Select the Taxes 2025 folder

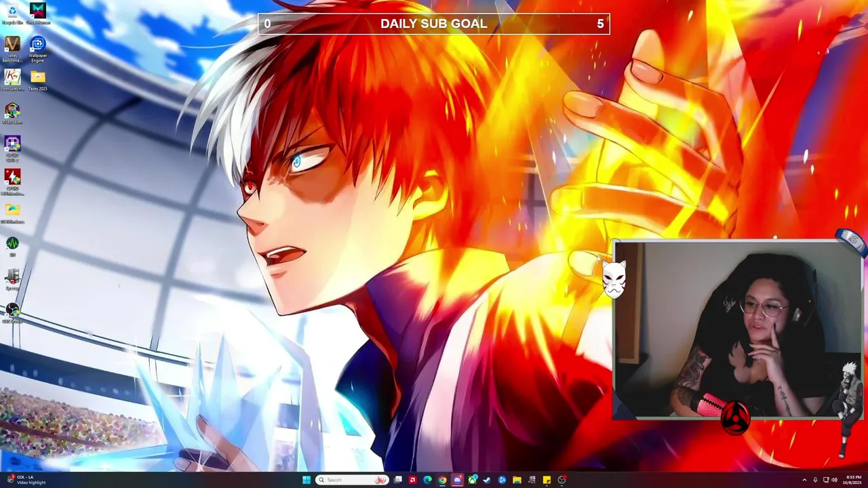pos(38,80)
